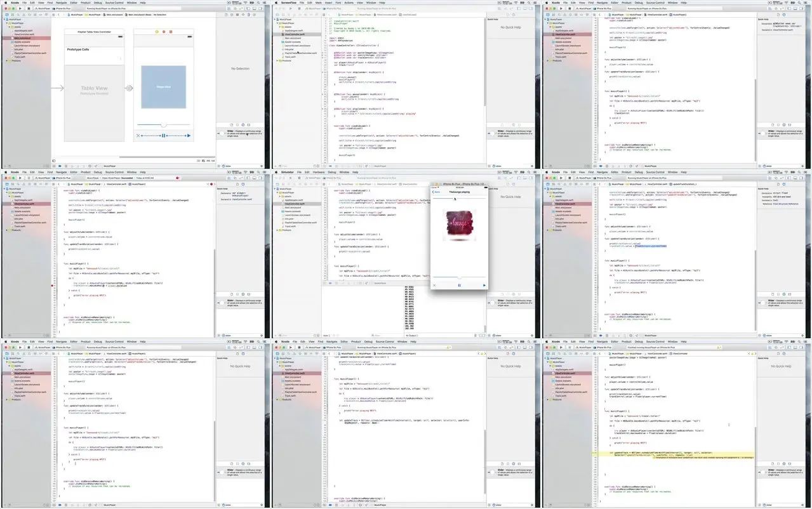Image resolution: width=812 pixels, height=509 pixels.
Task: Select ViewController.swift in ScreenFlow window navigator
Action: click(297, 34)
